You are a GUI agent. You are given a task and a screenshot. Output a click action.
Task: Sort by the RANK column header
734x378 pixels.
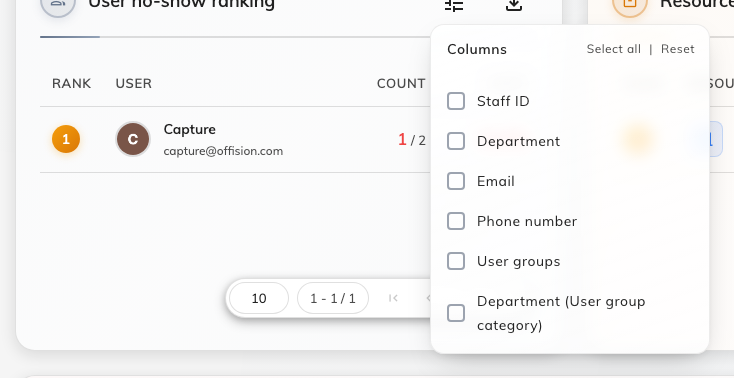pos(72,83)
